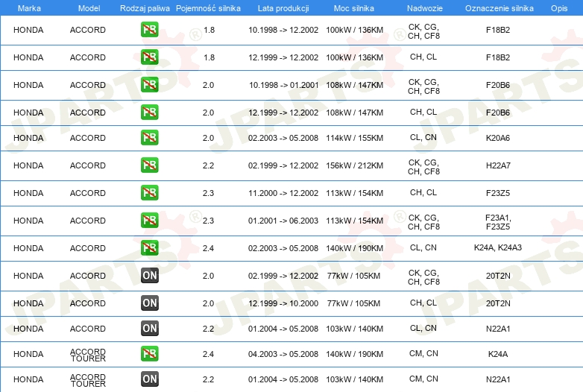Click petrol icon in ACCORD TOURER K24A row
The height and width of the screenshot is (392, 583).
(x=149, y=354)
